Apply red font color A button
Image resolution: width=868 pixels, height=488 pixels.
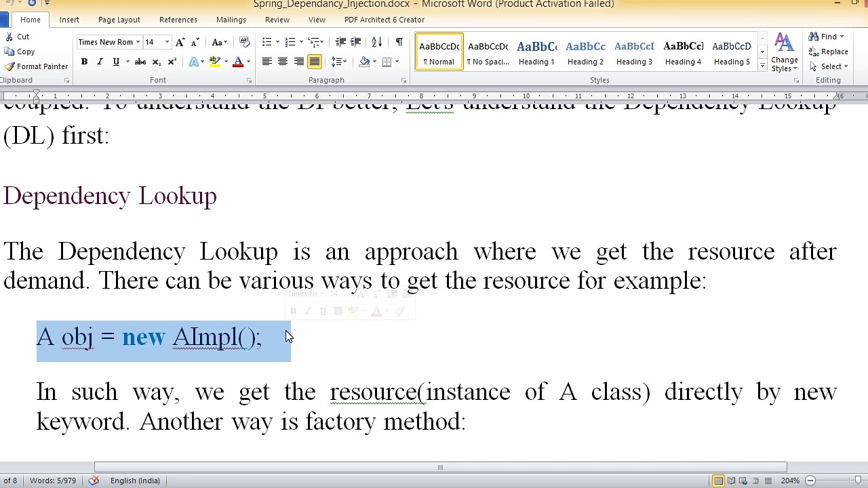238,62
